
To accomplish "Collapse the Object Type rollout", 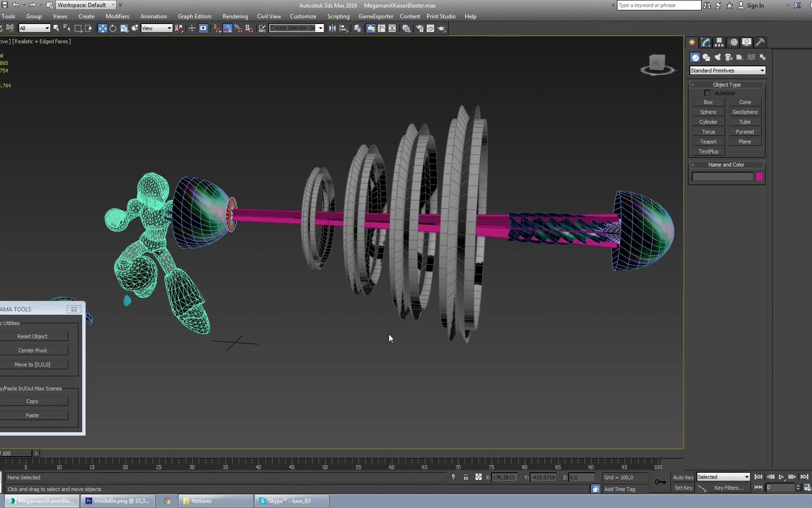I will (x=694, y=85).
